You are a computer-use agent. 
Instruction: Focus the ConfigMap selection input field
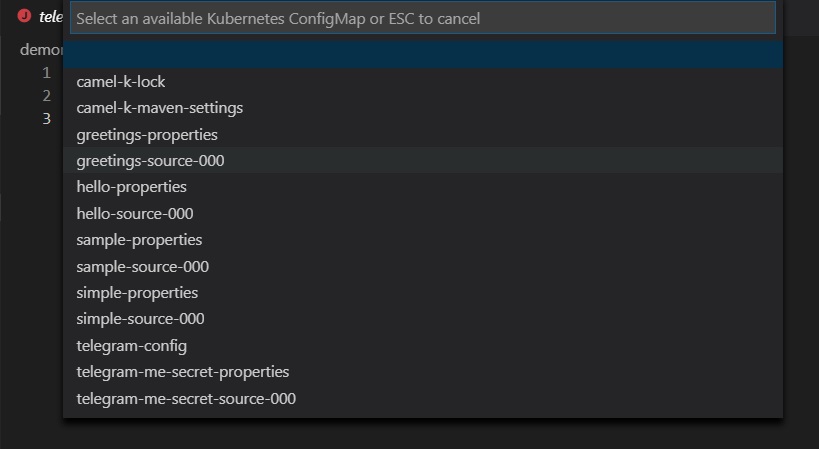pyautogui.click(x=423, y=18)
